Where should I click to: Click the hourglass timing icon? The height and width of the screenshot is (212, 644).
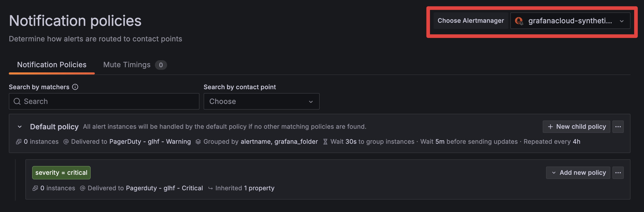coord(325,142)
